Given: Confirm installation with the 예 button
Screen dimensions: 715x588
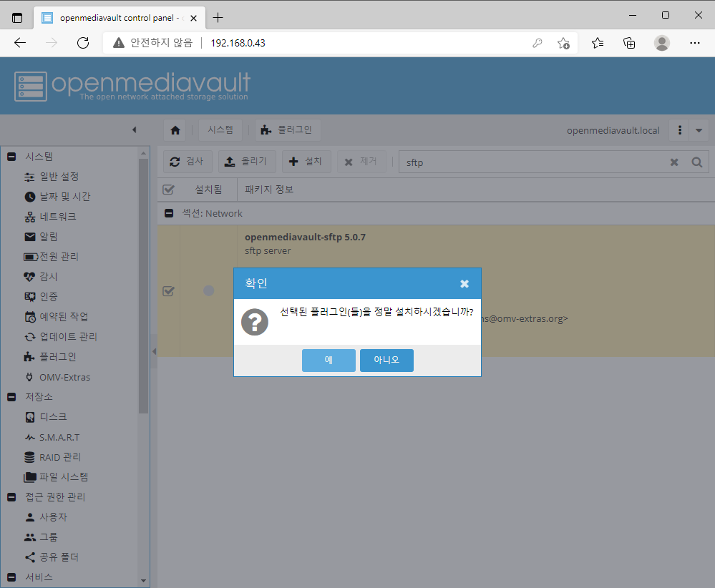Looking at the screenshot, I should [329, 360].
